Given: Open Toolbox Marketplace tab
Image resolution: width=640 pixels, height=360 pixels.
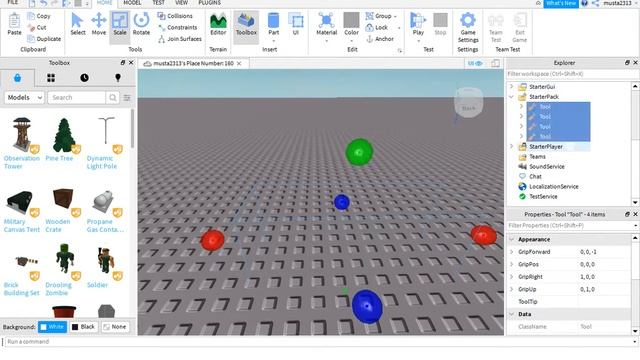Looking at the screenshot, I should 17,78.
